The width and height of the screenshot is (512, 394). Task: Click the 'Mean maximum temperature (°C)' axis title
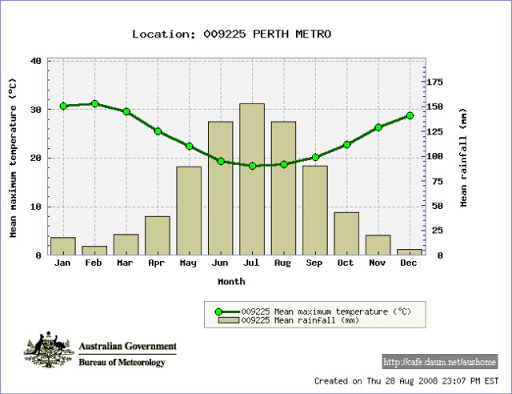click(13, 158)
